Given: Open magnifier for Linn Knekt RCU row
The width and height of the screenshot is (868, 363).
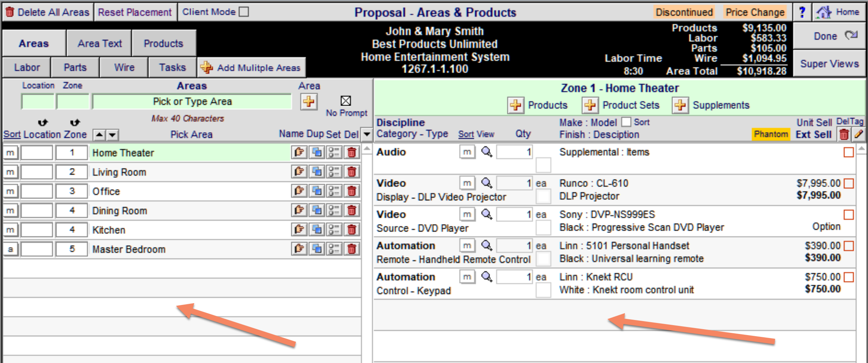Looking at the screenshot, I should (487, 276).
